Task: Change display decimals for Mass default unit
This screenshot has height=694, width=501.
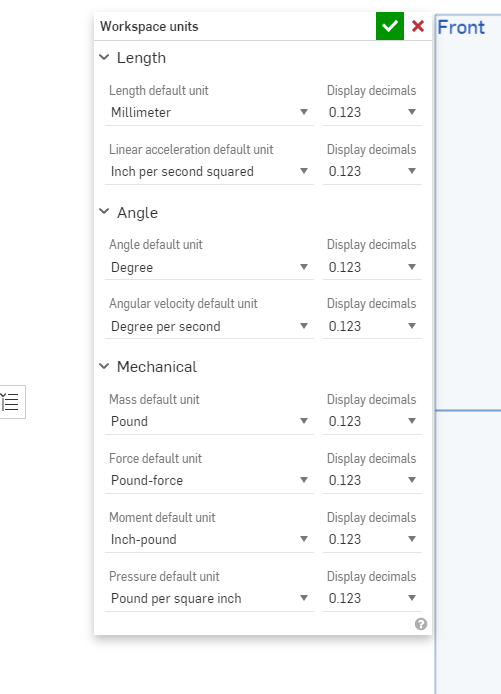Action: pos(372,421)
